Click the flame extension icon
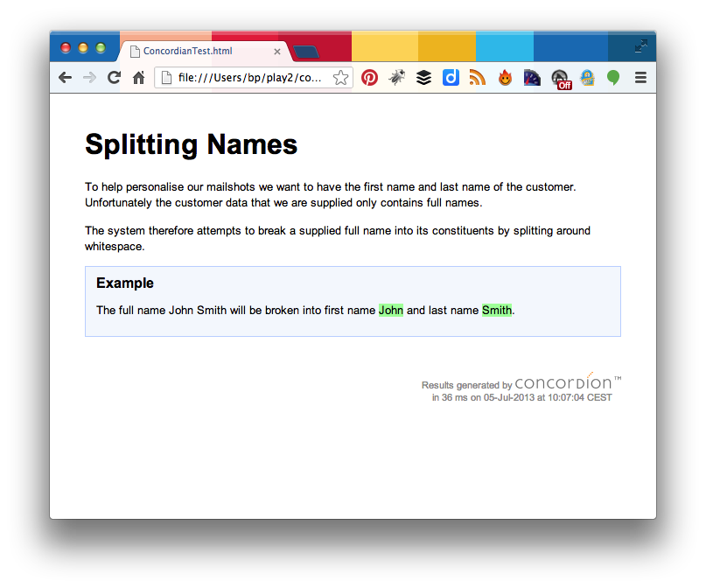This screenshot has height=588, width=706. 505,78
